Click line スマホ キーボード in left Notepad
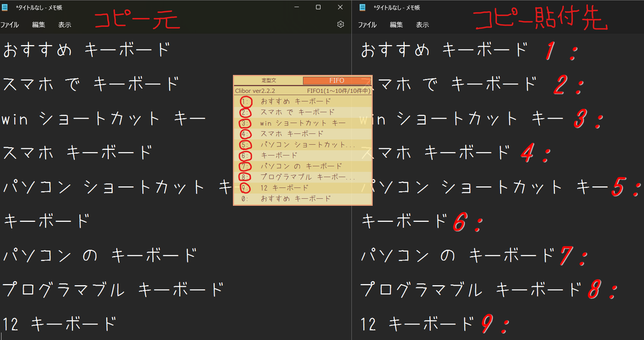Screen dimensions: 644x340 click(x=78, y=153)
